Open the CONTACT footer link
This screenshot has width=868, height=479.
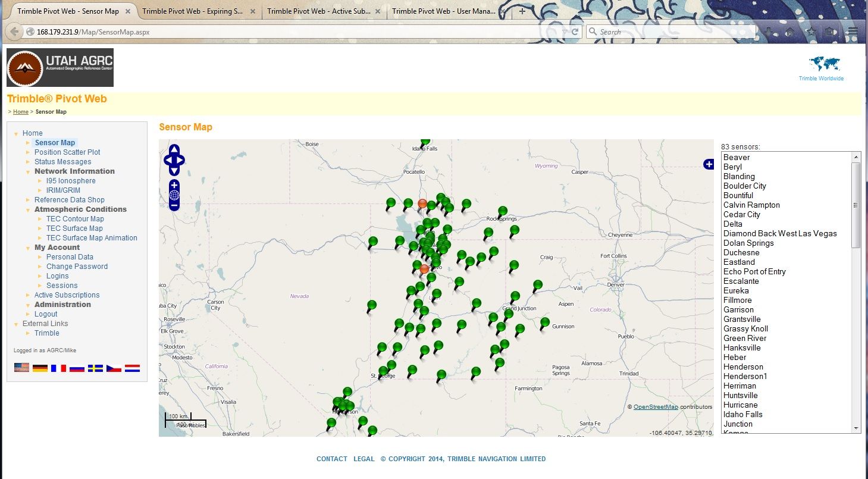point(332,459)
